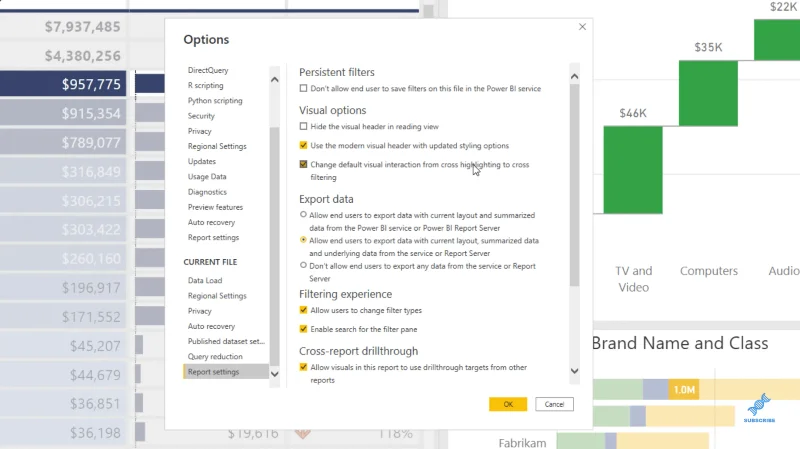Open DirectQuery options category
This screenshot has width=800, height=449.
[208, 70]
